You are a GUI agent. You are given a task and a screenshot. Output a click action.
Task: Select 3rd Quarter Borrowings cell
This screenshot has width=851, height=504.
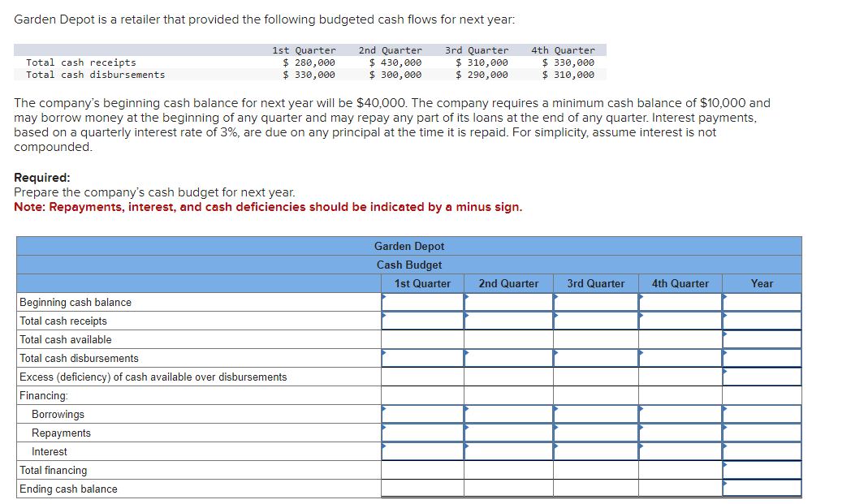click(x=596, y=414)
